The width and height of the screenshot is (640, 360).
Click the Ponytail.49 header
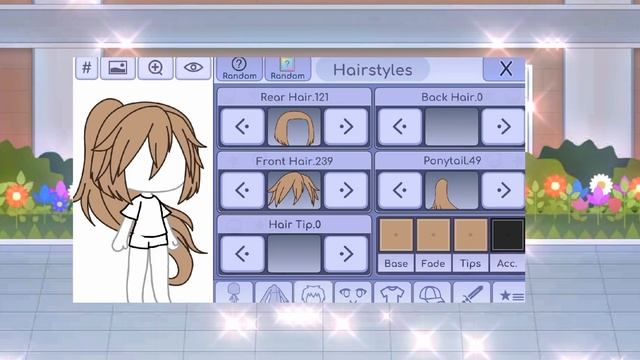[x=451, y=161]
